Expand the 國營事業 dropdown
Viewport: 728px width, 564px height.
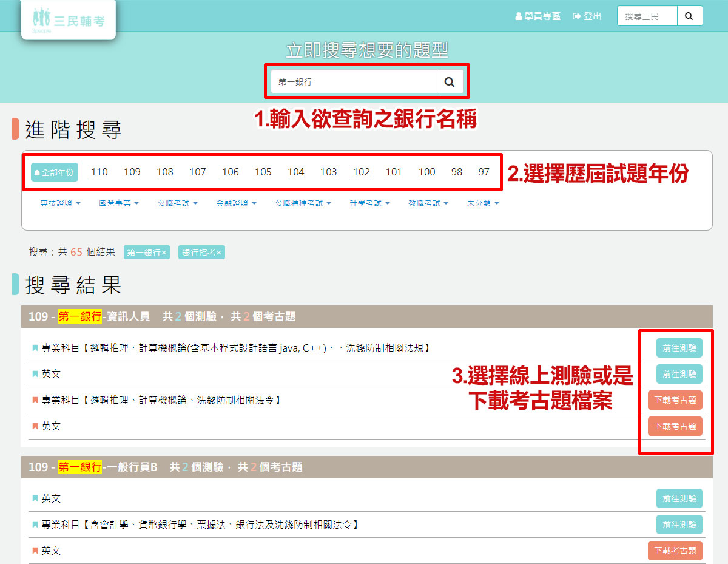[119, 203]
